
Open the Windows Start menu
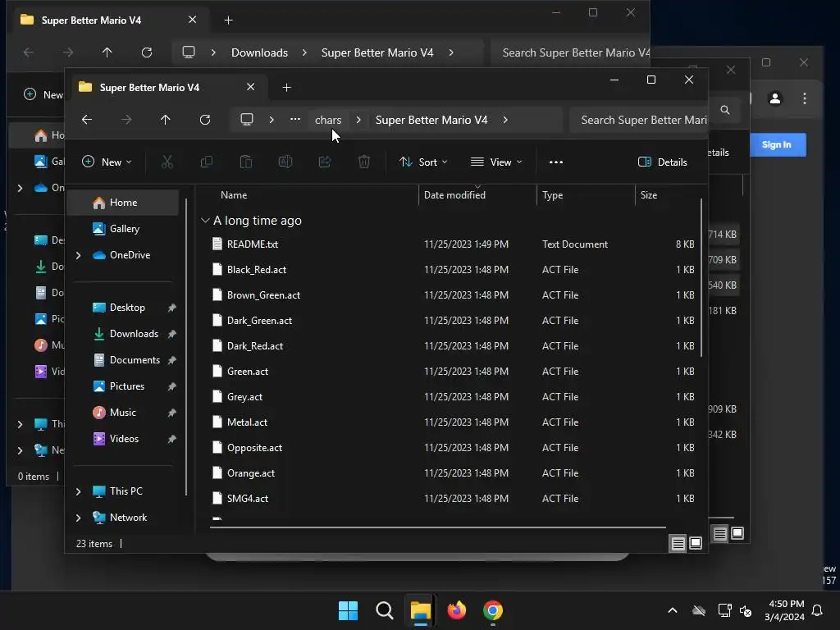click(x=348, y=610)
